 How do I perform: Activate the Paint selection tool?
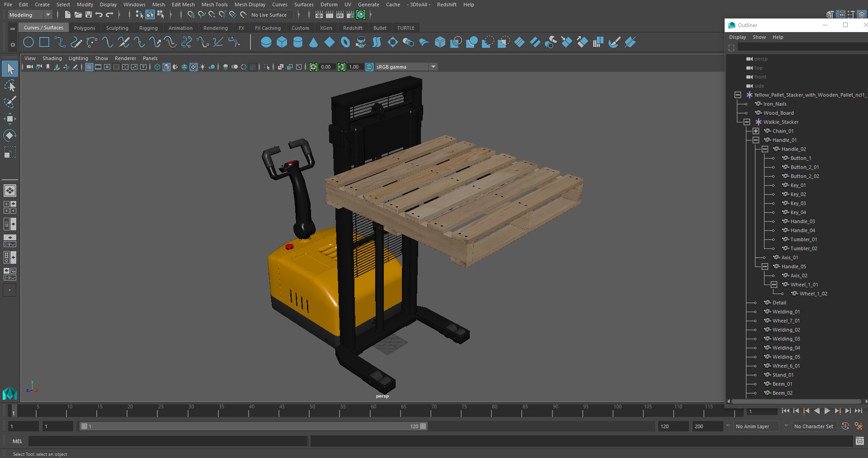[x=9, y=102]
